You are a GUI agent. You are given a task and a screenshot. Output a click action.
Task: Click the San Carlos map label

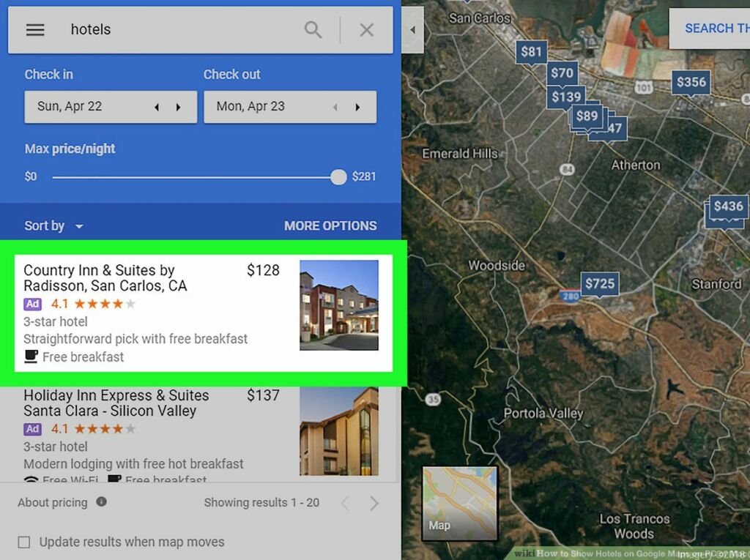point(480,18)
